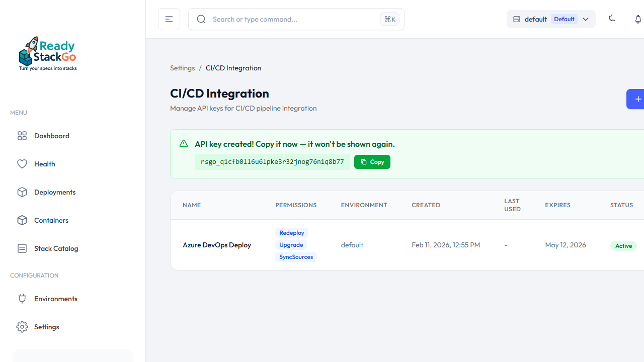
Task: Click the Deployments cube icon
Action: (x=22, y=192)
